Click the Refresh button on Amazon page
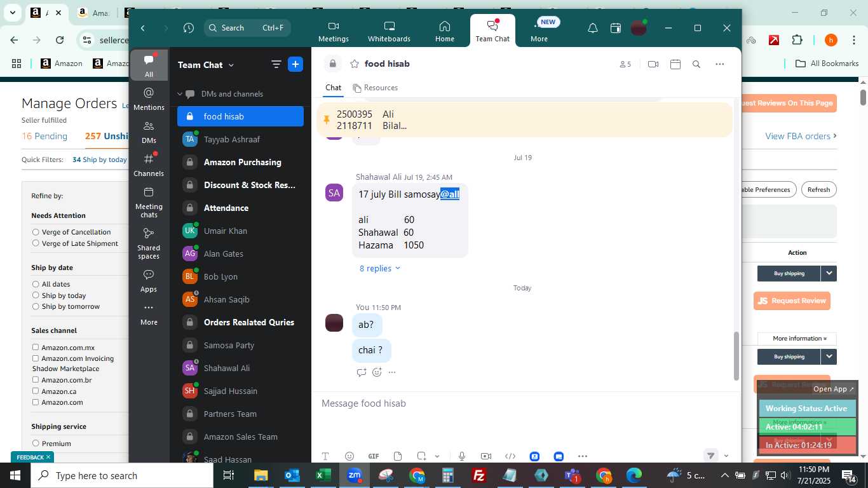Viewport: 868px width, 488px height. click(x=818, y=189)
